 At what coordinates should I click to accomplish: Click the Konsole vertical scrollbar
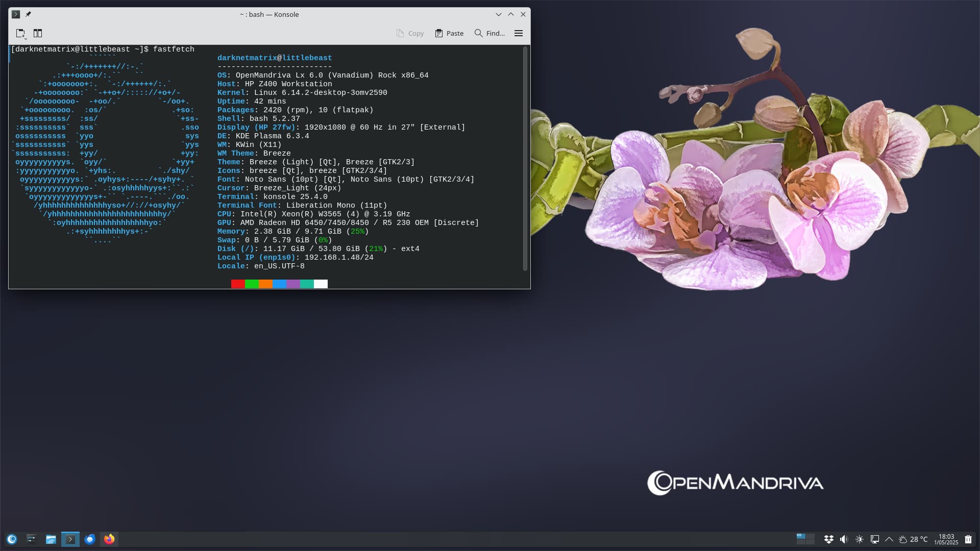click(x=525, y=158)
